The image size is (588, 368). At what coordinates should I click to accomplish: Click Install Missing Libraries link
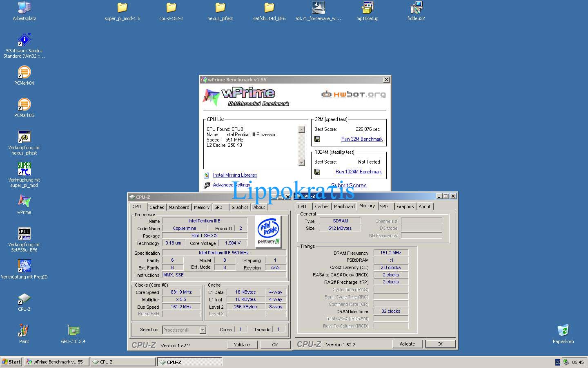click(x=235, y=175)
